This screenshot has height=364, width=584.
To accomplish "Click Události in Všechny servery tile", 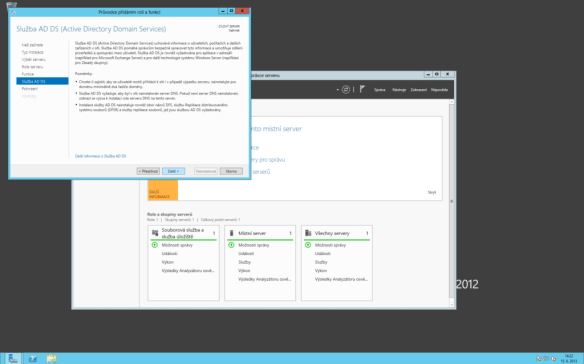I will click(x=323, y=254).
